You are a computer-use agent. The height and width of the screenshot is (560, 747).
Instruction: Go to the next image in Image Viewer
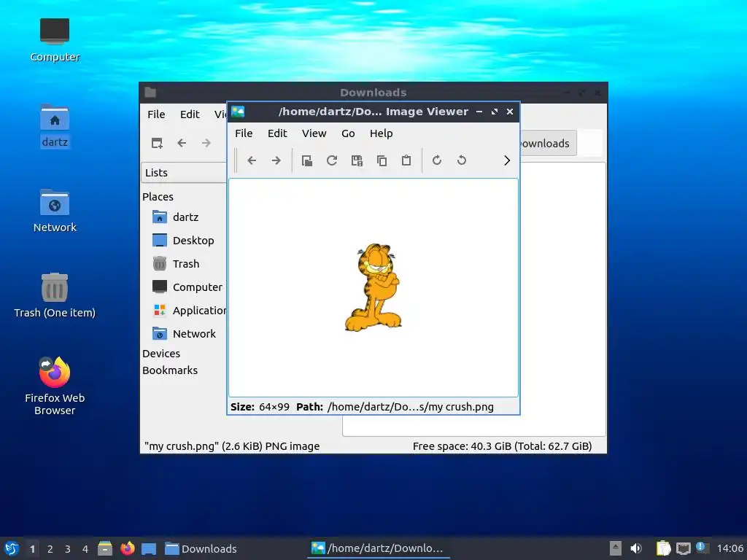point(276,160)
